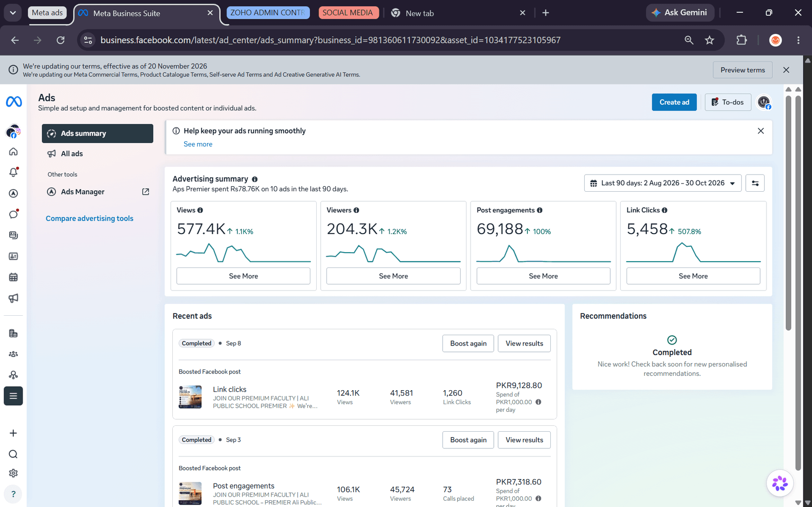Open the Meta AI assistant floating icon
Image resolution: width=812 pixels, height=507 pixels.
pos(780,484)
